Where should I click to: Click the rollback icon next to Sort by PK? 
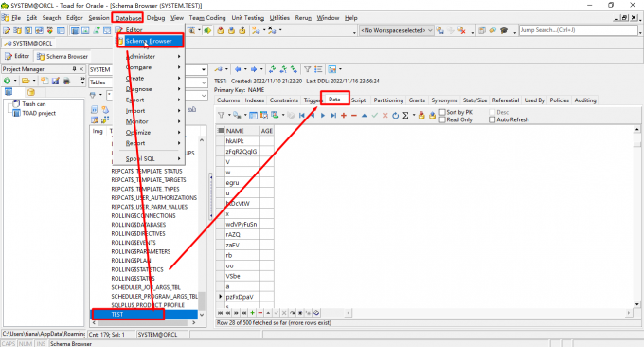(x=432, y=116)
